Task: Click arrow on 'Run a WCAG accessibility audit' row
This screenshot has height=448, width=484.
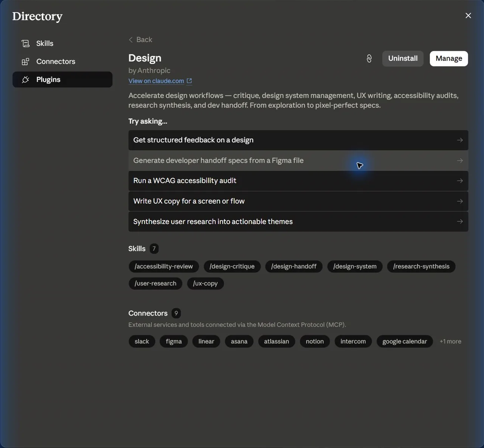Action: pos(460,181)
